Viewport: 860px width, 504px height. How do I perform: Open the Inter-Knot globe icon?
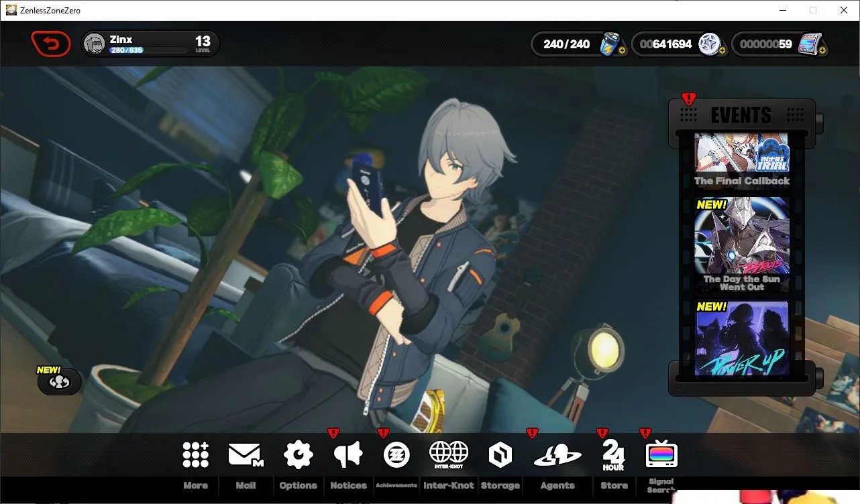[449, 455]
